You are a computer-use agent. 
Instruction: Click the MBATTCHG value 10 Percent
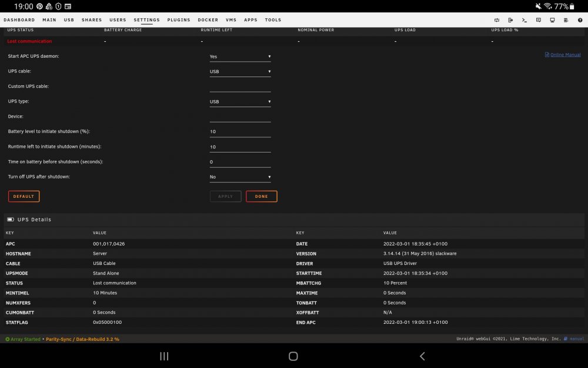point(395,283)
